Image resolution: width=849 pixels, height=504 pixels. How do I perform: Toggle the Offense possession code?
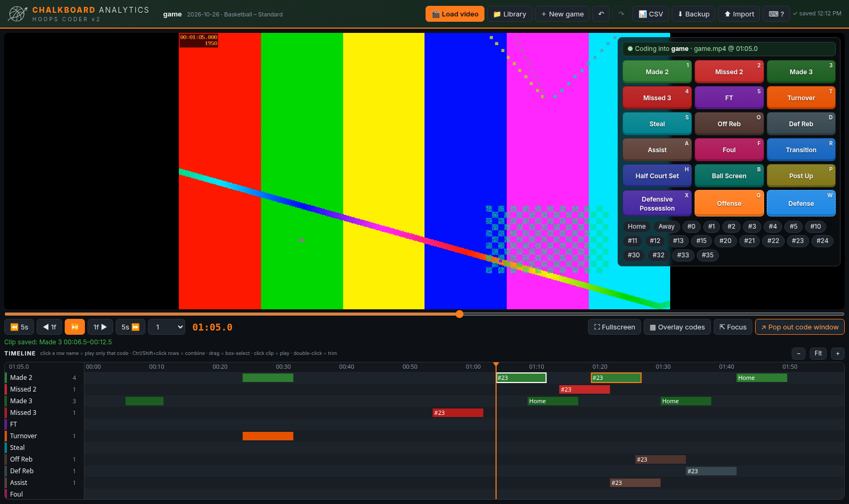tap(729, 203)
